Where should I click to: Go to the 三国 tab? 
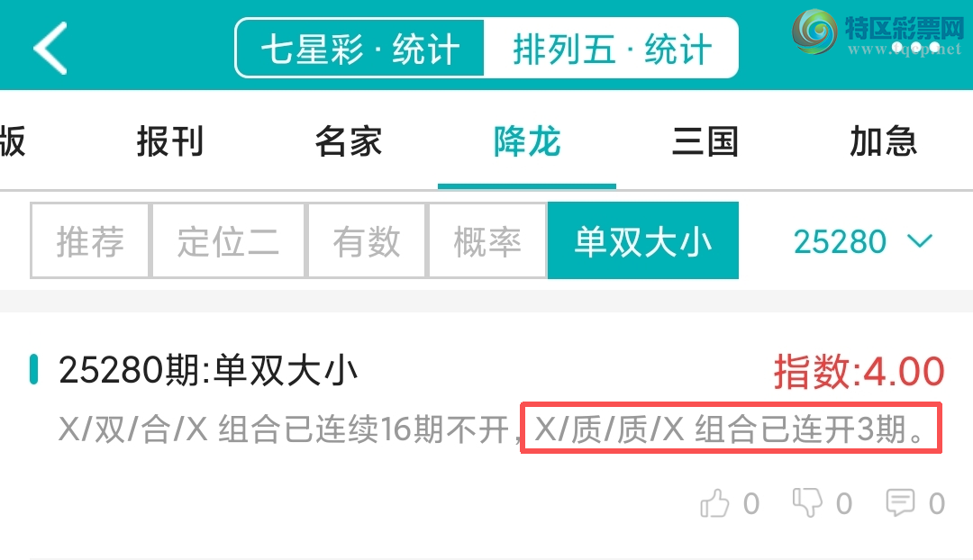(x=705, y=141)
